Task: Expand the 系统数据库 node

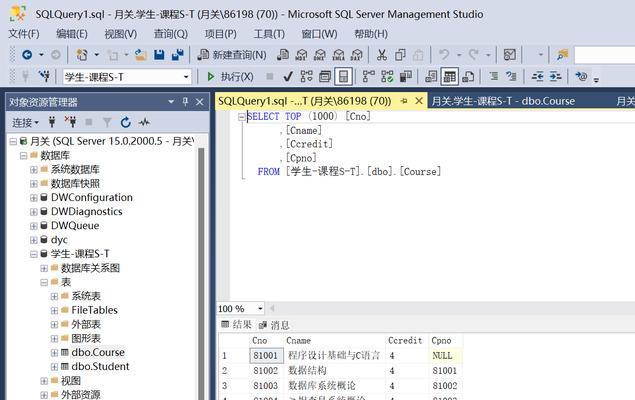Action: (x=34, y=170)
